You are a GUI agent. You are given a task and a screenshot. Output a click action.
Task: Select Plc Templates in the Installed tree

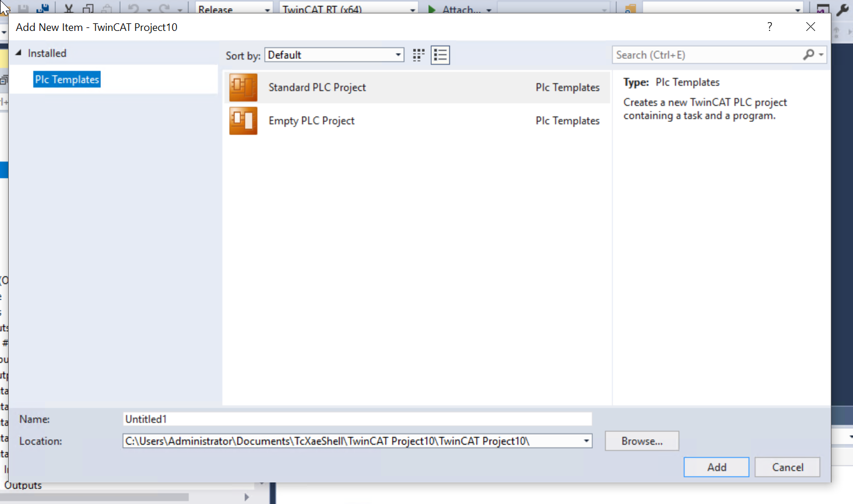[x=67, y=79]
